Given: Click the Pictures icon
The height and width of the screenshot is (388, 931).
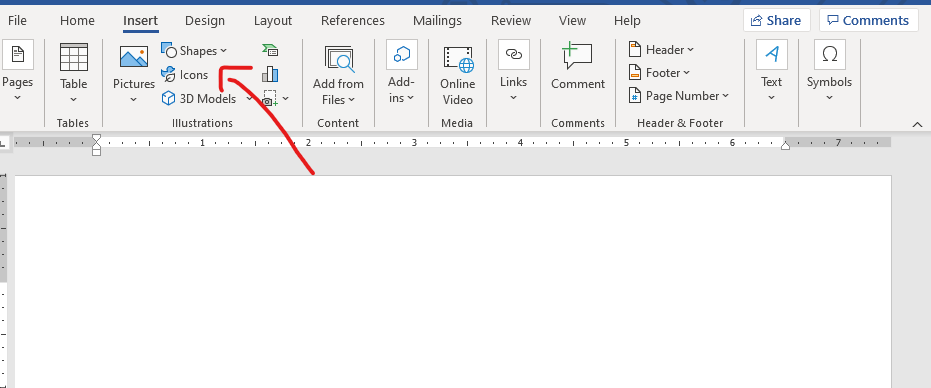Looking at the screenshot, I should tap(134, 57).
